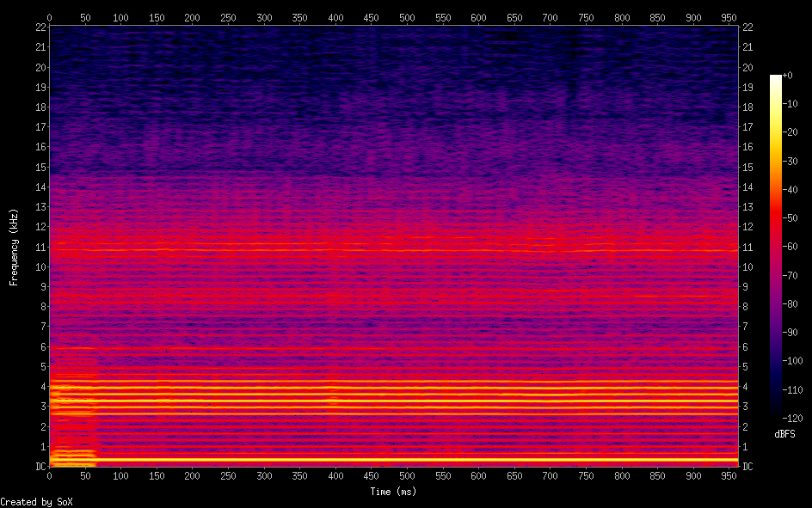Click the 22 kHz label on left axis
Screen dimensions: 812x508
pyautogui.click(x=40, y=28)
